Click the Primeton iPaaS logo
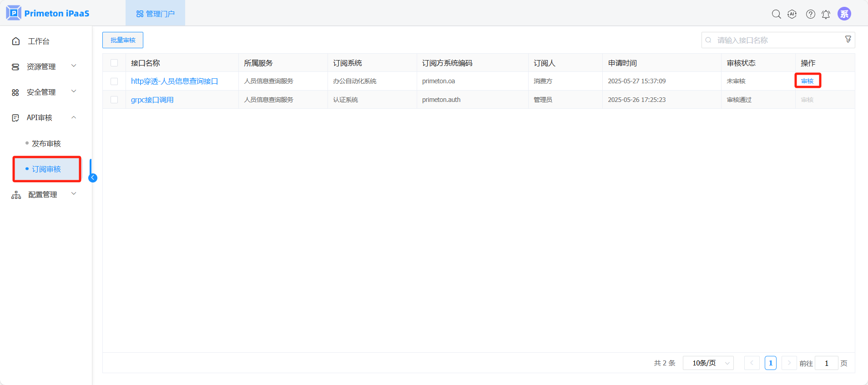Screen dimensions: 868x385 click(x=48, y=13)
